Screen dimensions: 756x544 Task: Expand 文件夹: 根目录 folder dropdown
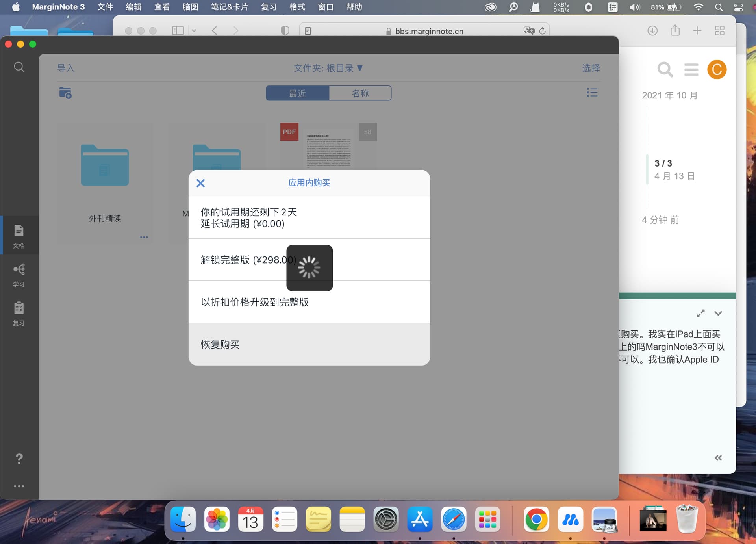[x=328, y=68]
